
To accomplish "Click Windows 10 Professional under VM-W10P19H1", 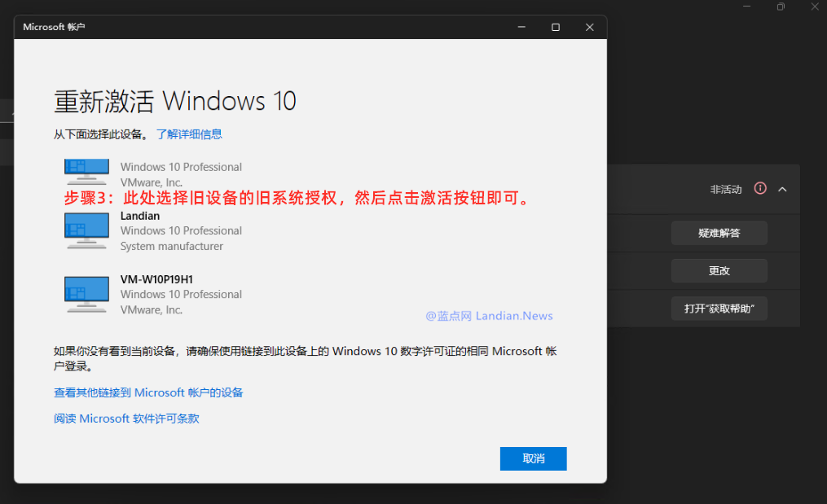I will pos(181,294).
